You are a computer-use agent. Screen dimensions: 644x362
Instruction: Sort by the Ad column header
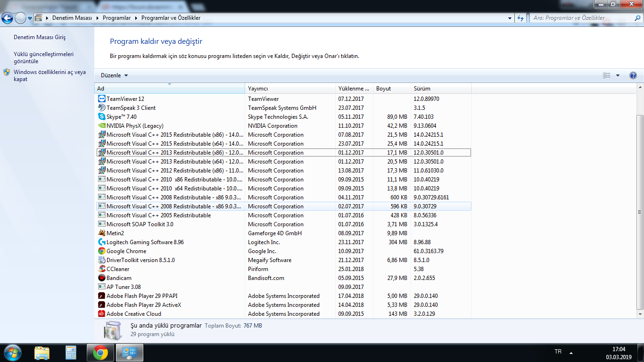click(x=170, y=89)
